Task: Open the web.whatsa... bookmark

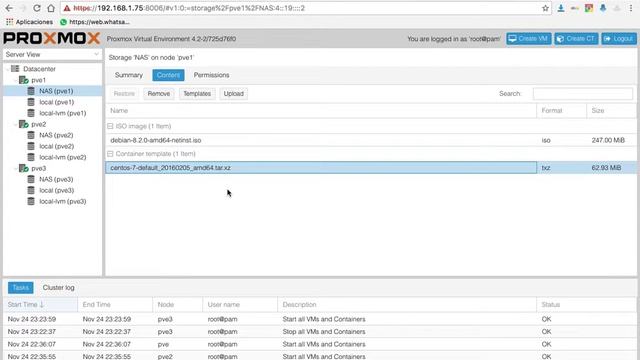Action: pyautogui.click(x=95, y=22)
